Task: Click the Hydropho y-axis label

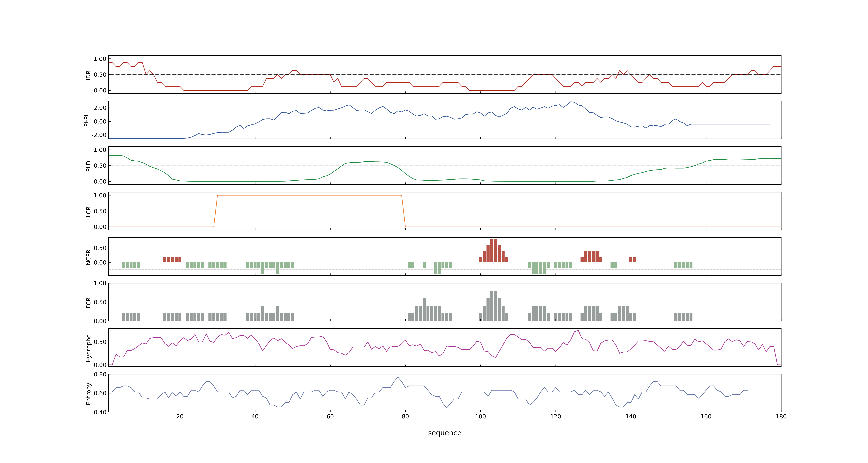Action: 88,348
